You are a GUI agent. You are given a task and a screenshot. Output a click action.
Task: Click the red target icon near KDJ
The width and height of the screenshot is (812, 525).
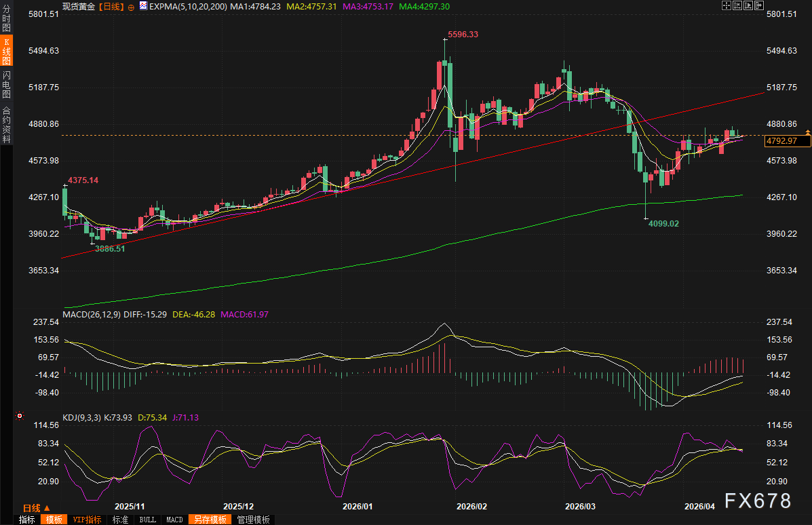tap(20, 415)
